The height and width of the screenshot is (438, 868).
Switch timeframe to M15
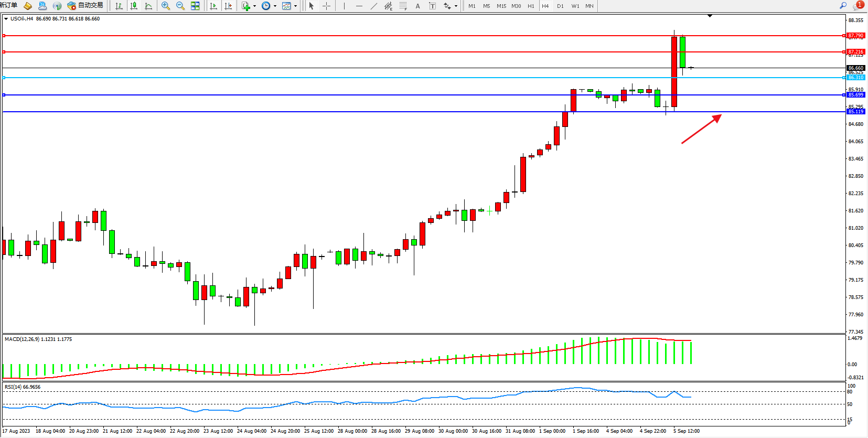pyautogui.click(x=501, y=6)
